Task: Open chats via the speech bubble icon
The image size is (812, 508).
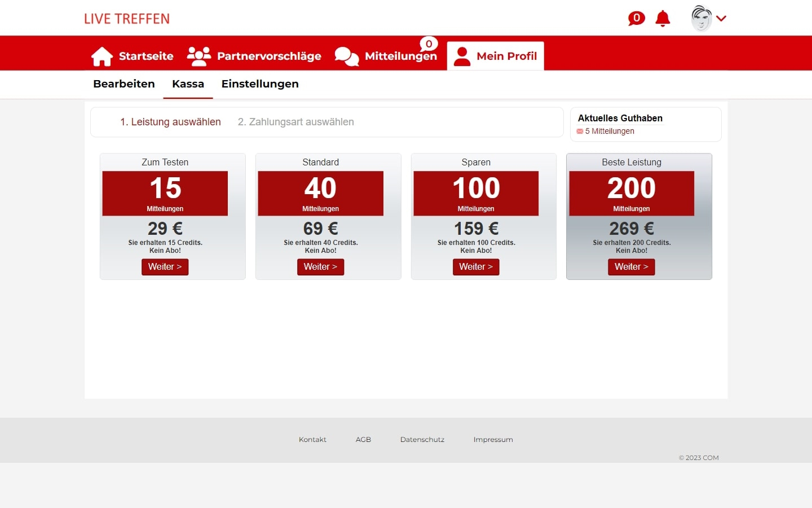Action: (x=636, y=18)
